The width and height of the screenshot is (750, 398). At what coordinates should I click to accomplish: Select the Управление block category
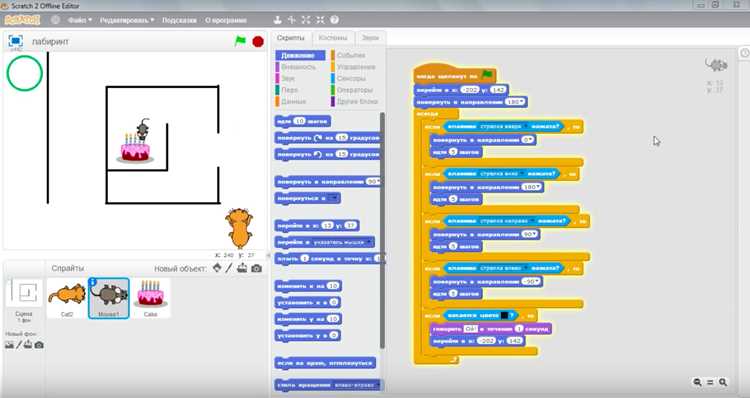[356, 67]
